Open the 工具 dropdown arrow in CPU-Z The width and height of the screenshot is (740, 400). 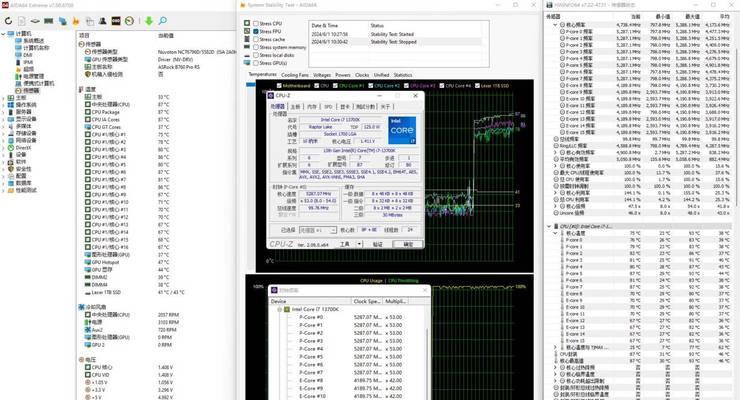click(x=360, y=244)
